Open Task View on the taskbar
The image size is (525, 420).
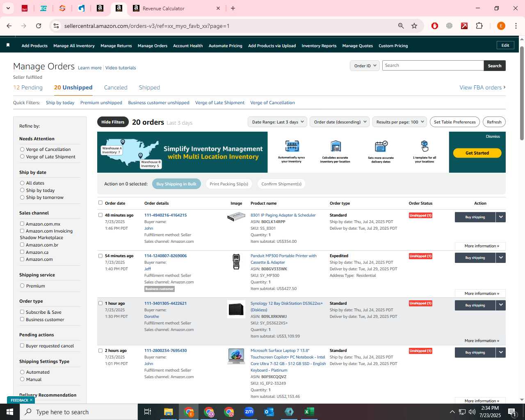click(148, 412)
